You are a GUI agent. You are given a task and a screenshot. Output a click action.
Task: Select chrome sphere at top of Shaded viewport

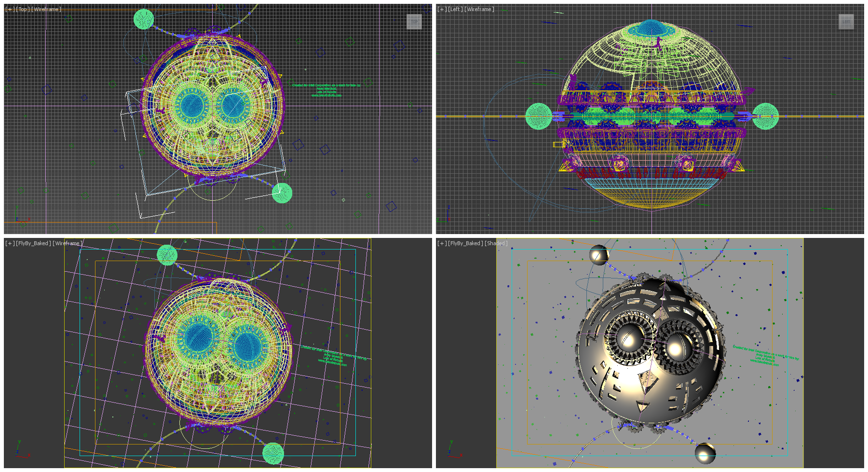tap(598, 254)
